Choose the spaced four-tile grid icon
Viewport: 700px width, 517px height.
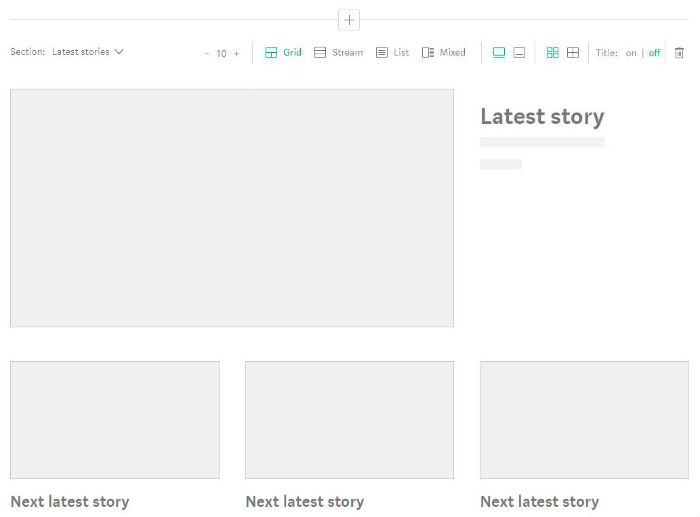click(x=552, y=53)
